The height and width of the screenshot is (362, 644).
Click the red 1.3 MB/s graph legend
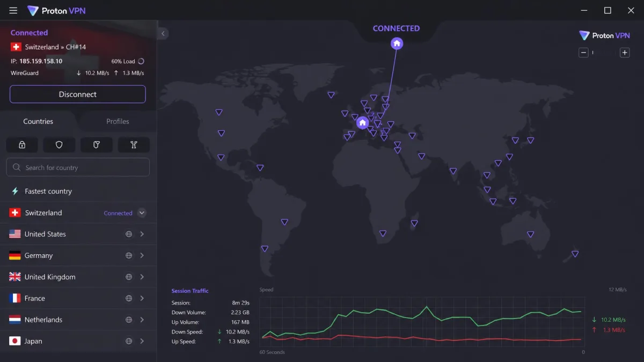(609, 330)
